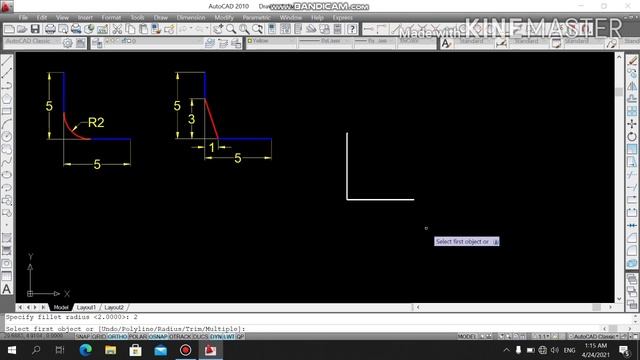Open the Edit menu
This screenshot has height=360, width=640.
coord(42,18)
